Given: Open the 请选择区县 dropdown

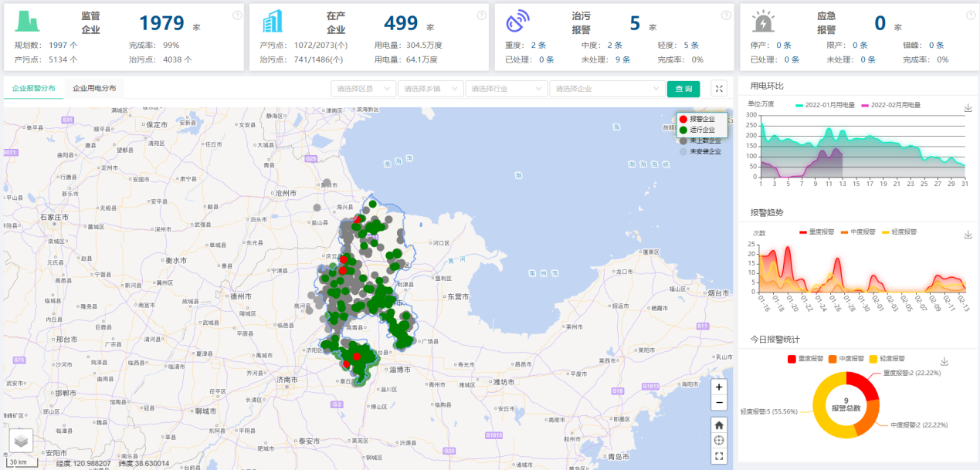Looking at the screenshot, I should pos(363,89).
